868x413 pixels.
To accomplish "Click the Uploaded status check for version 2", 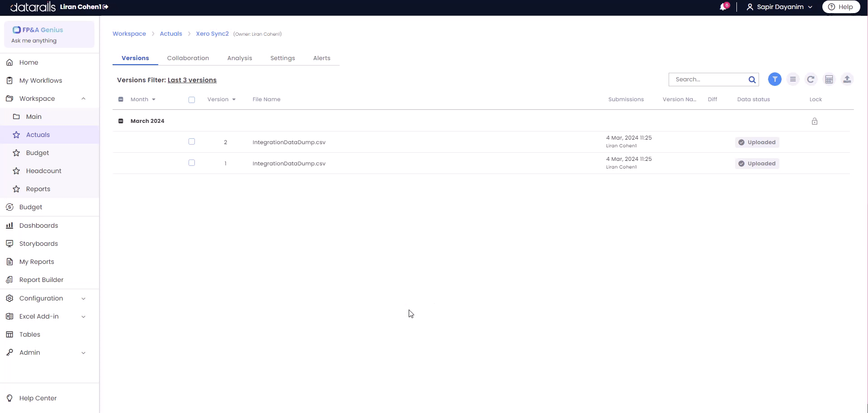I will 741,142.
